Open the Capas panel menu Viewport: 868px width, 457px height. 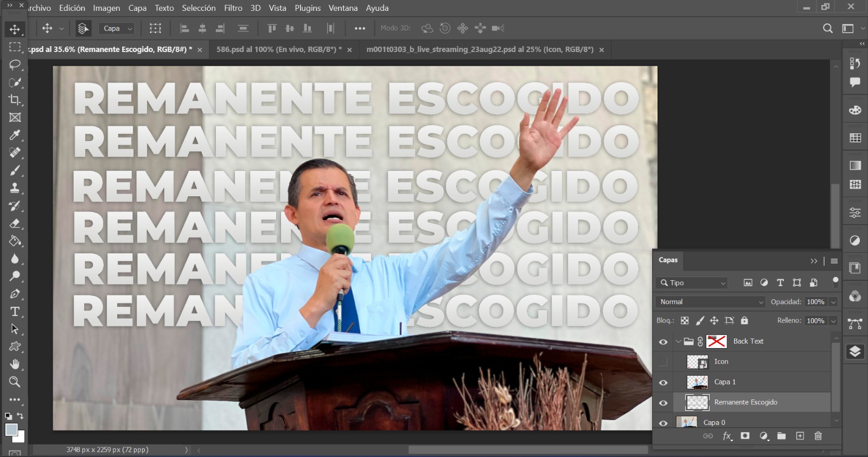coord(834,261)
